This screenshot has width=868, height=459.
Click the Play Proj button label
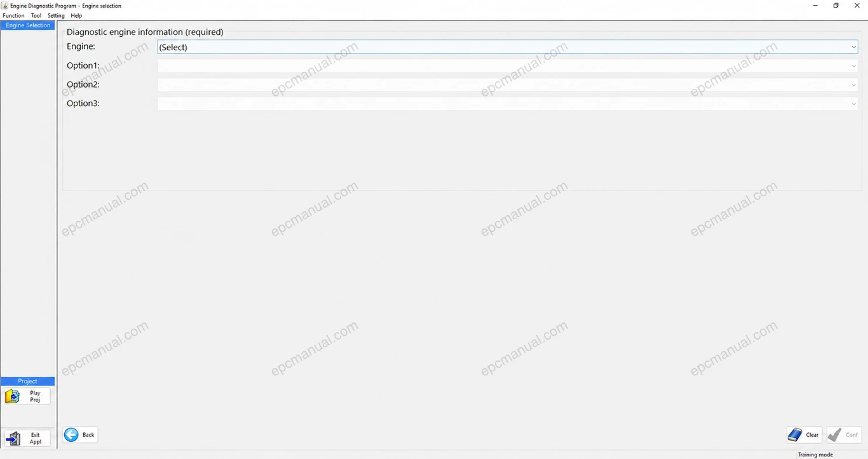point(35,396)
